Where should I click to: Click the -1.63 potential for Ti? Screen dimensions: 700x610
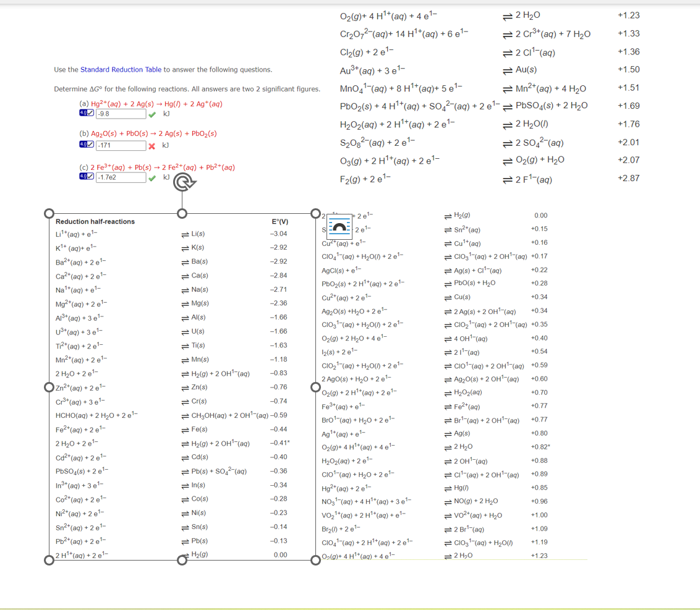click(x=278, y=345)
